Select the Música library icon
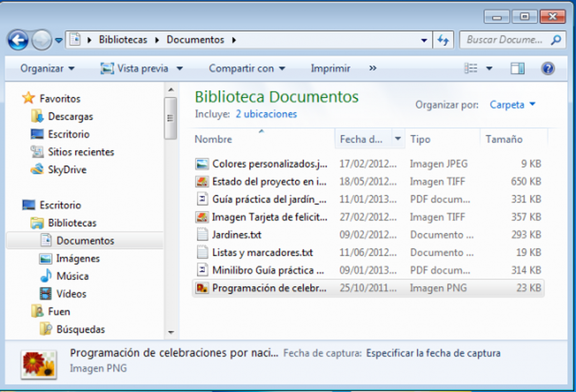 coord(46,276)
